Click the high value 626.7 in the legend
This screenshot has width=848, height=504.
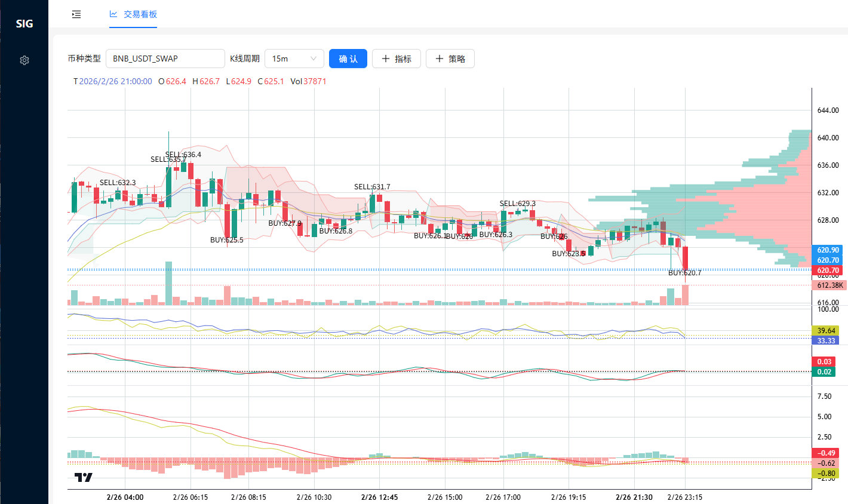coord(210,81)
